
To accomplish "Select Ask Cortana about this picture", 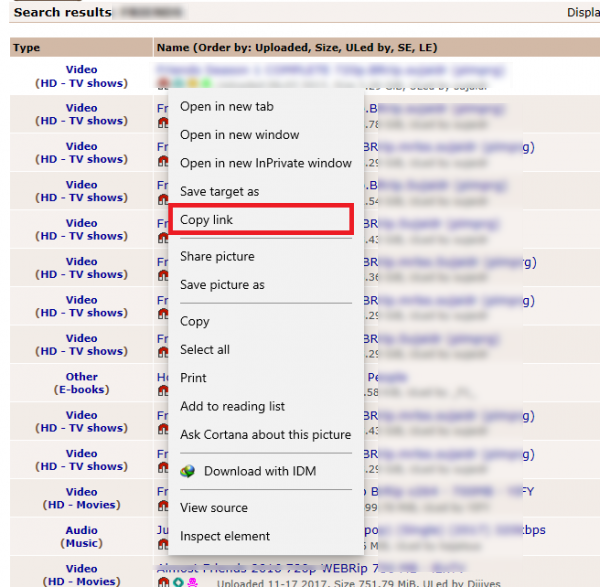I will (x=266, y=435).
